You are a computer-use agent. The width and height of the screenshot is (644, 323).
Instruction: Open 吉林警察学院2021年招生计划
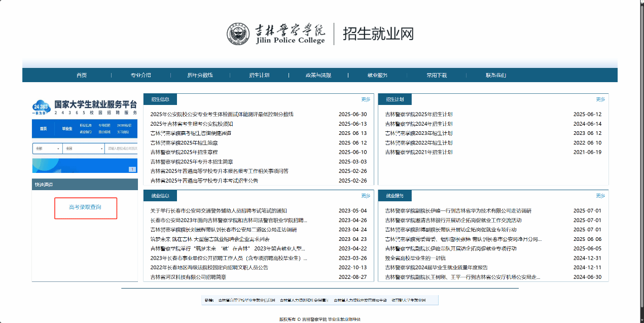419,152
